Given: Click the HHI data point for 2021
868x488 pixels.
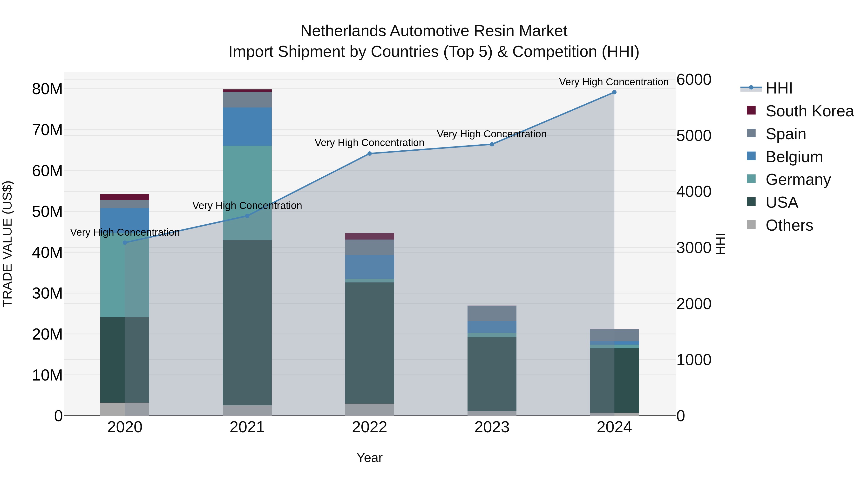Looking at the screenshot, I should pos(247,216).
